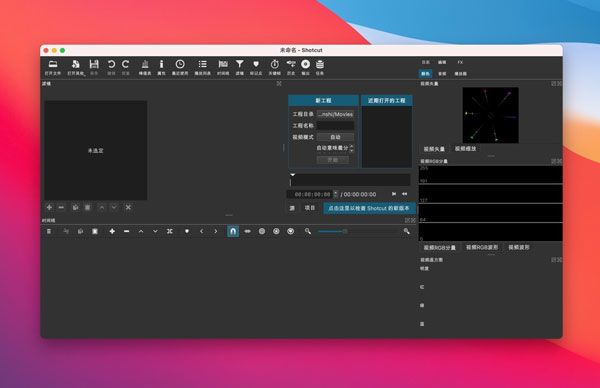Click the project folder ...nshi/Movies button
The width and height of the screenshot is (600, 388).
pos(335,114)
